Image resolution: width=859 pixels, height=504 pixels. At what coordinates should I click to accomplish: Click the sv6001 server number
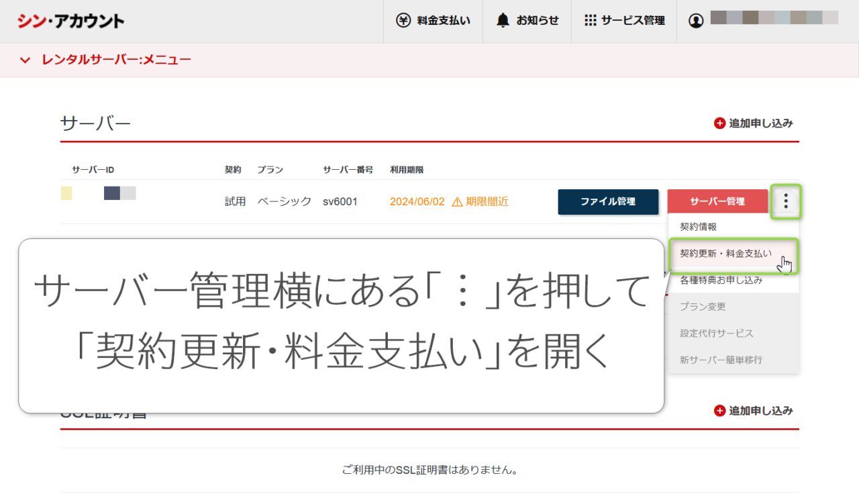(340, 201)
